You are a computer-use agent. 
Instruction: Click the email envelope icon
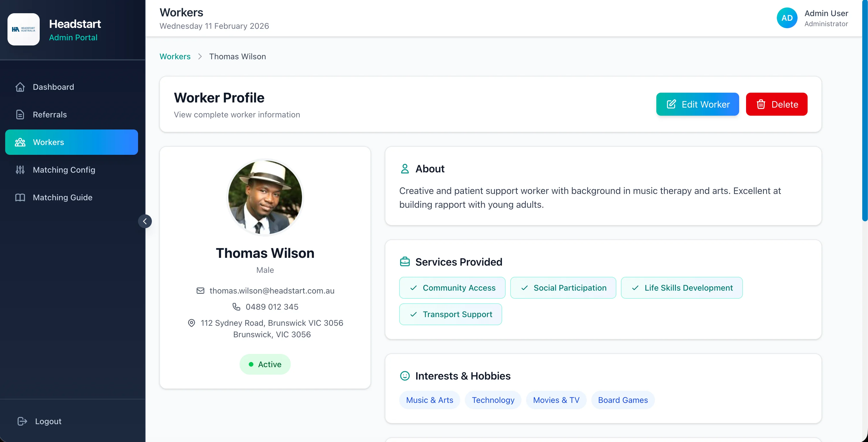[x=200, y=291]
